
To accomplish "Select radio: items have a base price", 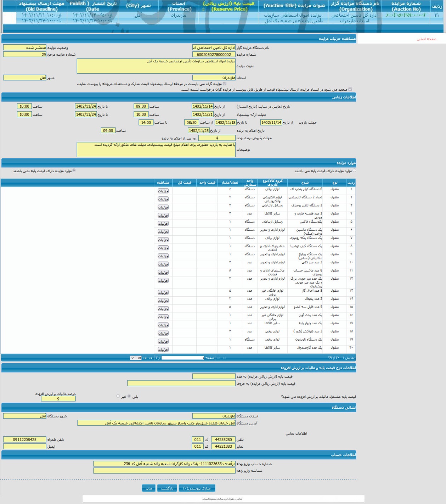I will coord(354,171).
